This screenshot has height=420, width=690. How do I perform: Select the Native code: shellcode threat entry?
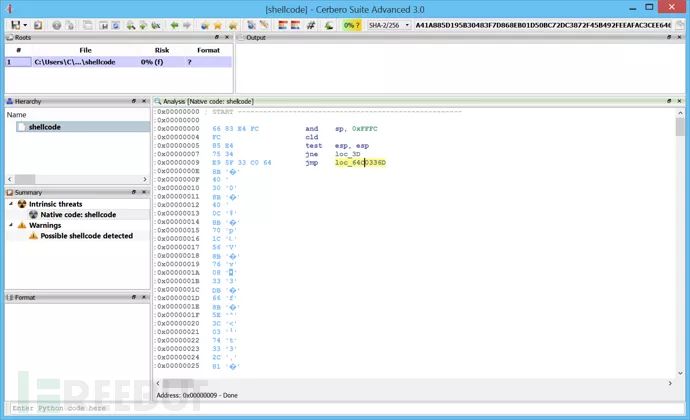tap(78, 214)
